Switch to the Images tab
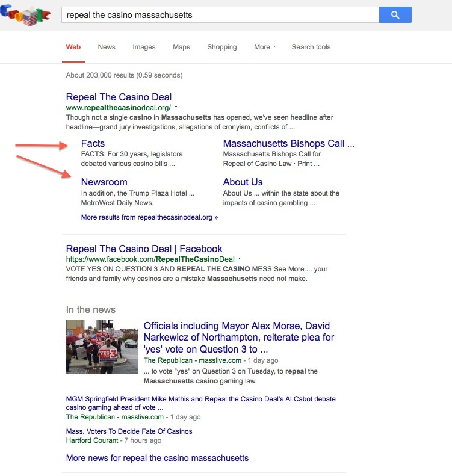This screenshot has height=476, width=452. 144,47
